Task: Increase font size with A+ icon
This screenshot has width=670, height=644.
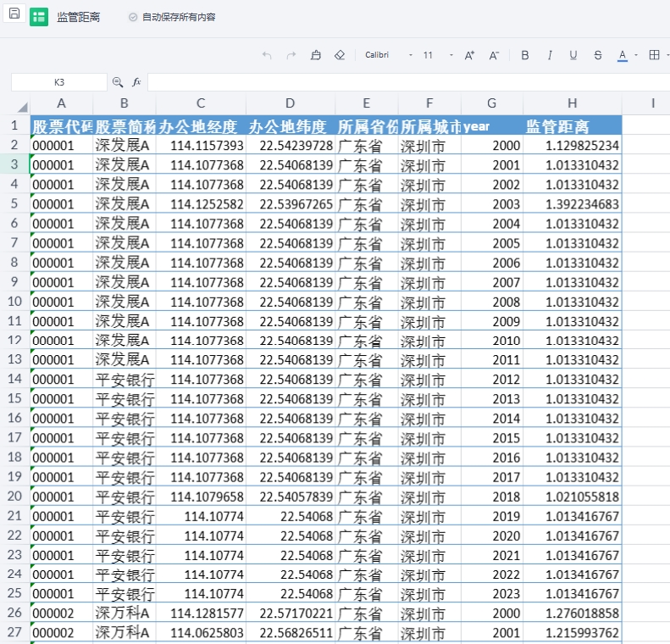Action: 469,55
